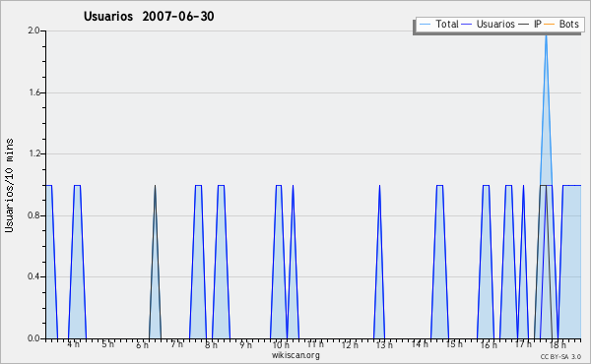This screenshot has height=364, width=591.
Task: Click the '7 h' x-axis label
Action: pyautogui.click(x=176, y=344)
